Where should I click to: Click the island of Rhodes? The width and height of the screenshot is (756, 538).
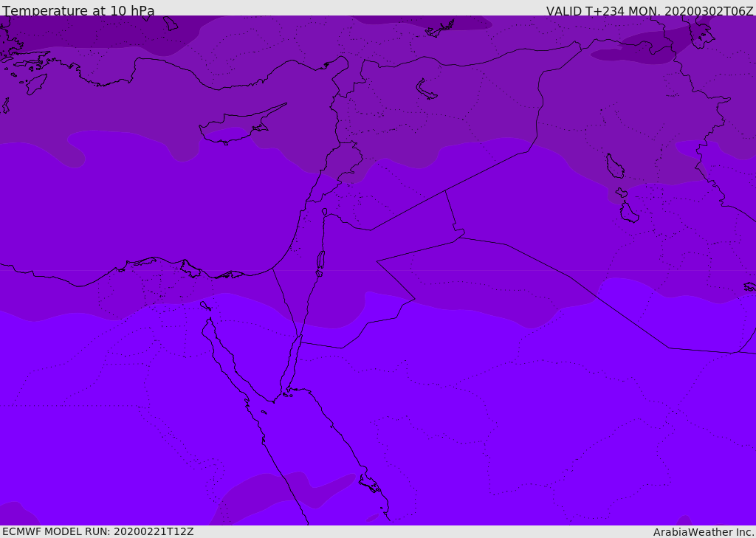click(36, 83)
